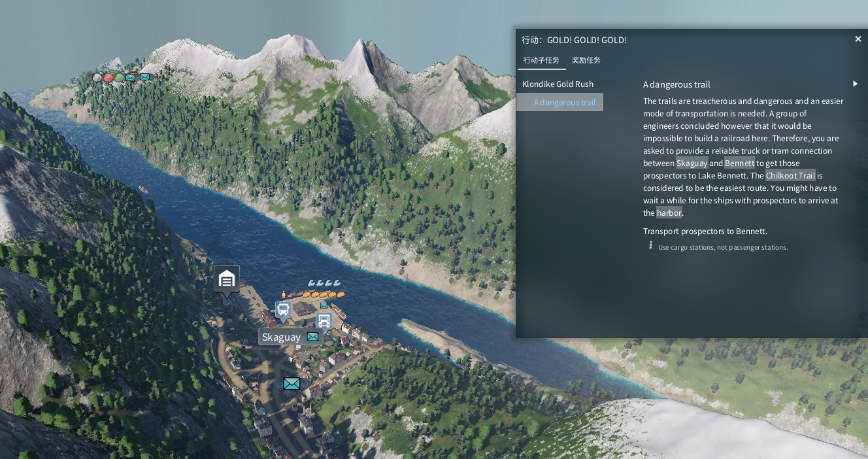Open the 奖励任务 tab
This screenshot has width=868, height=459.
click(x=586, y=60)
